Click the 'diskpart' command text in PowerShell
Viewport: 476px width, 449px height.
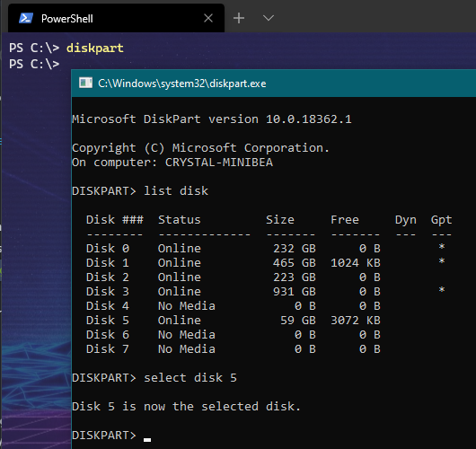point(95,48)
